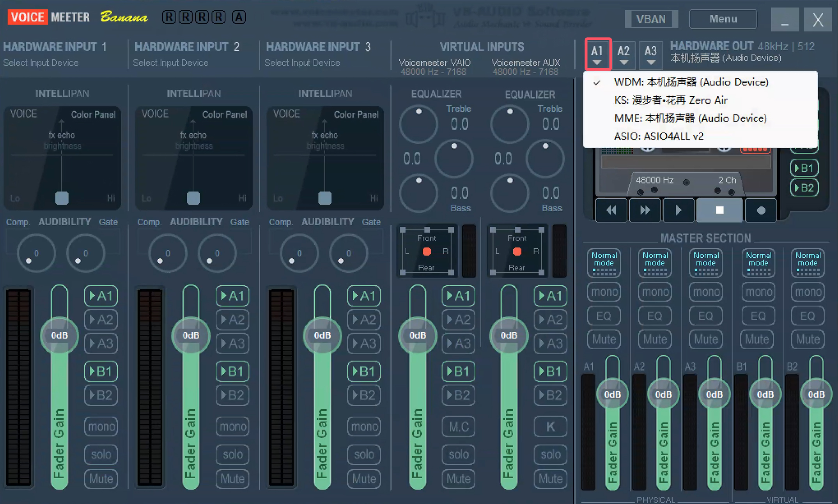This screenshot has width=838, height=504.
Task: Change Normal mode on the B2 master bus
Action: [x=808, y=263]
